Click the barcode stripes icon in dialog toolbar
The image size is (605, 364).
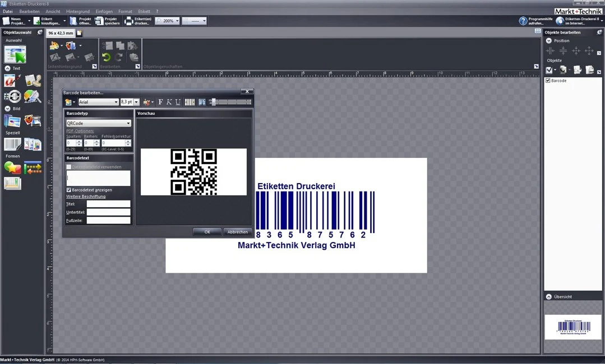tap(190, 102)
